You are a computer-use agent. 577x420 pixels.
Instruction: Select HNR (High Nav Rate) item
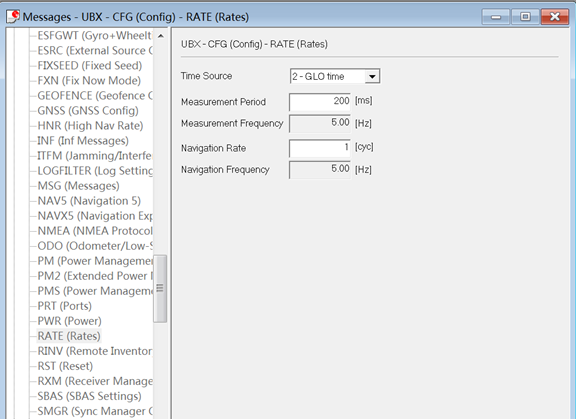coord(90,126)
